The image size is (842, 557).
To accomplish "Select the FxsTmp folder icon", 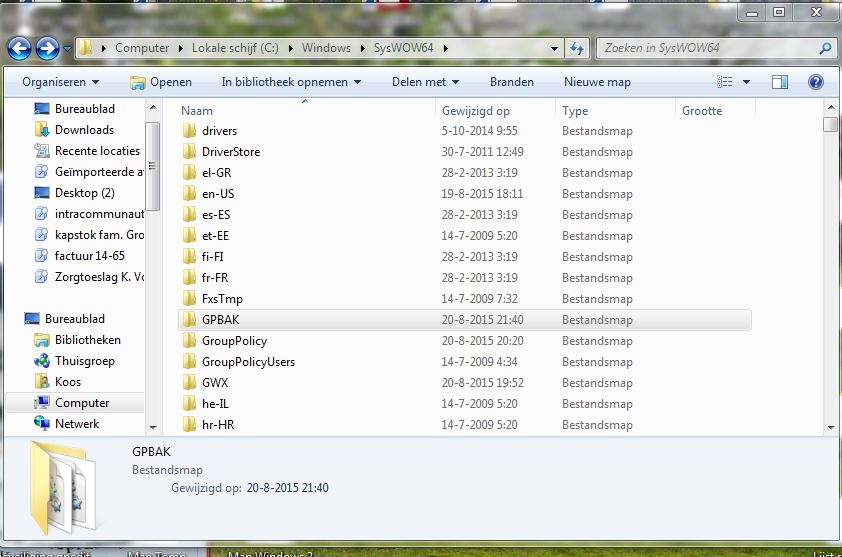I will point(189,298).
